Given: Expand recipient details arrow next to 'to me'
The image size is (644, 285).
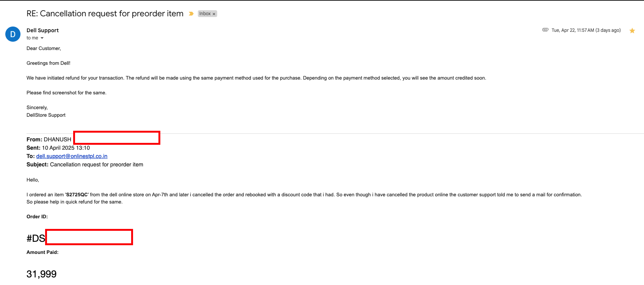Looking at the screenshot, I should (42, 38).
